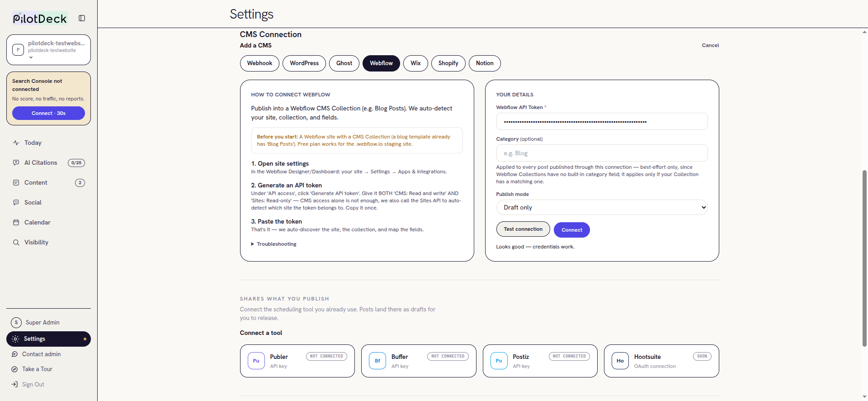This screenshot has height=401, width=868.
Task: Click the Today pulse icon
Action: 16,143
